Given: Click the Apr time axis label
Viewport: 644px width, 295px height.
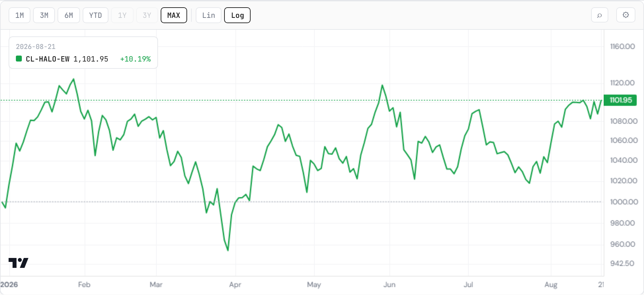Looking at the screenshot, I should tap(235, 285).
